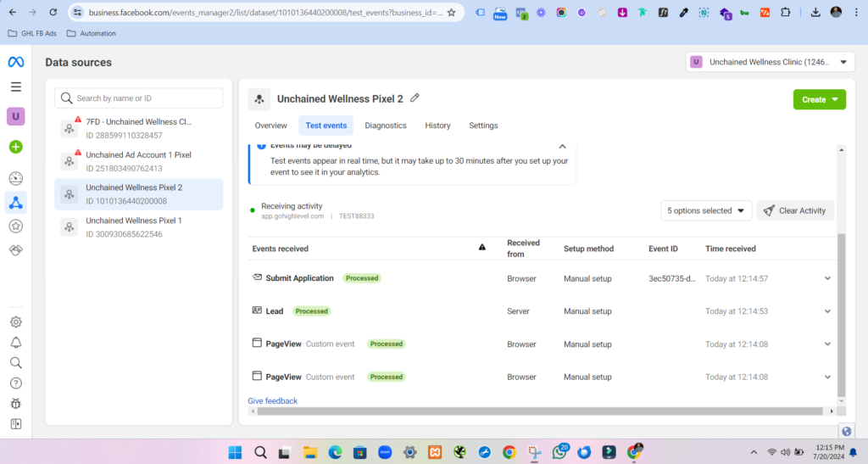Open notifications bell in the sidebar
The height and width of the screenshot is (464, 868).
(x=15, y=342)
